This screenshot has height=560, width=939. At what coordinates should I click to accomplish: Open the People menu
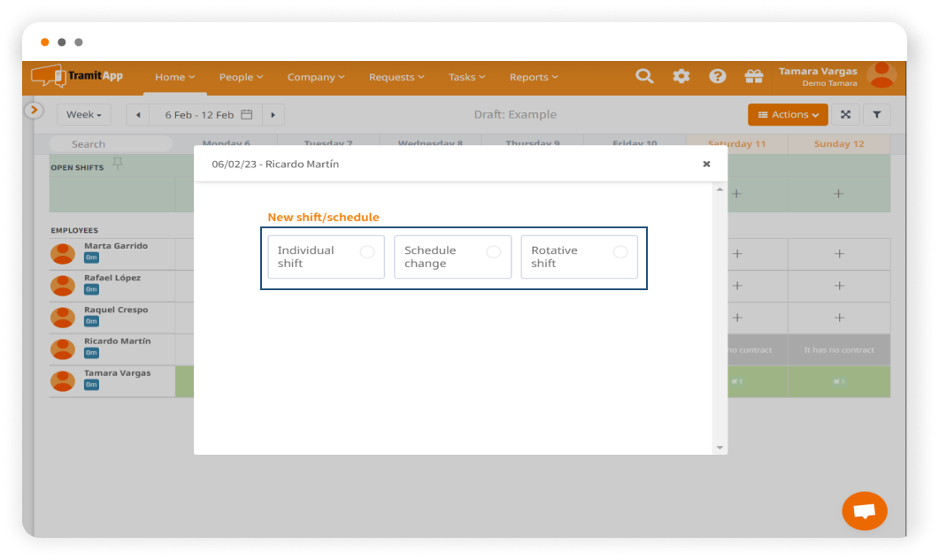pyautogui.click(x=241, y=77)
